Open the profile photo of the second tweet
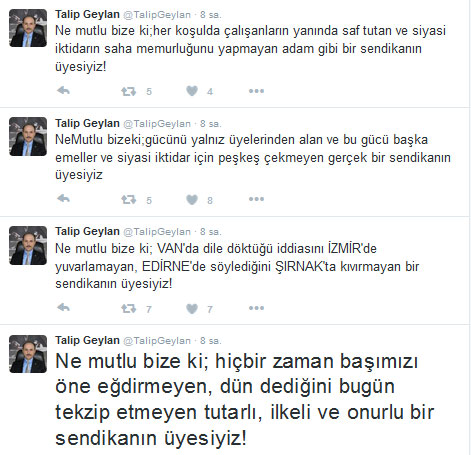Viewport: 471px width, 455px height. pos(28,137)
